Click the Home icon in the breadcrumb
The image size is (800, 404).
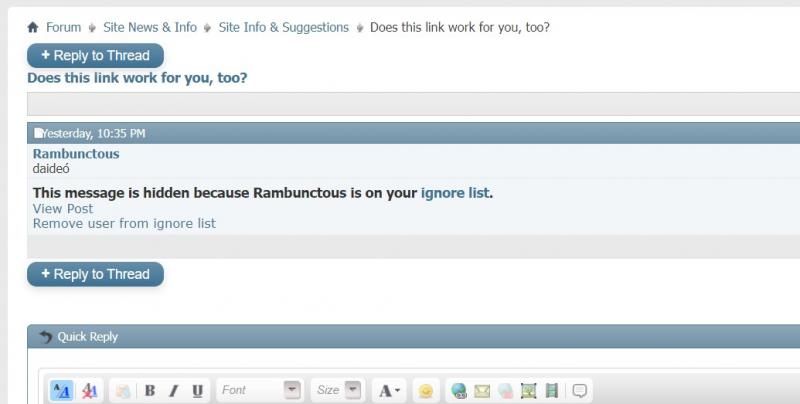point(33,27)
